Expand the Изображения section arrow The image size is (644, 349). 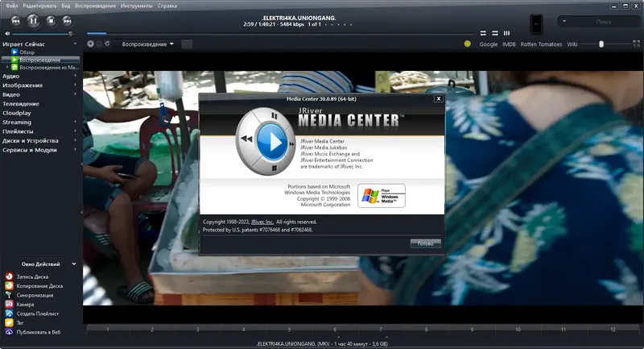pyautogui.click(x=75, y=85)
